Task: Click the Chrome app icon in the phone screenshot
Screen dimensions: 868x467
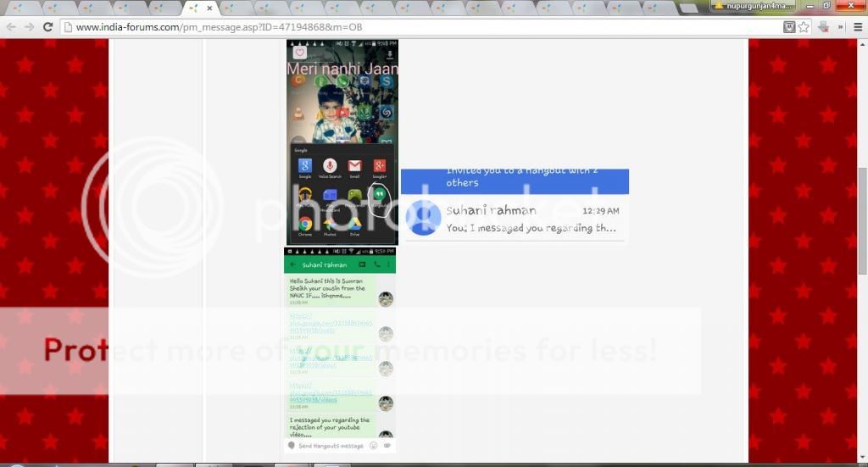Action: pyautogui.click(x=305, y=225)
